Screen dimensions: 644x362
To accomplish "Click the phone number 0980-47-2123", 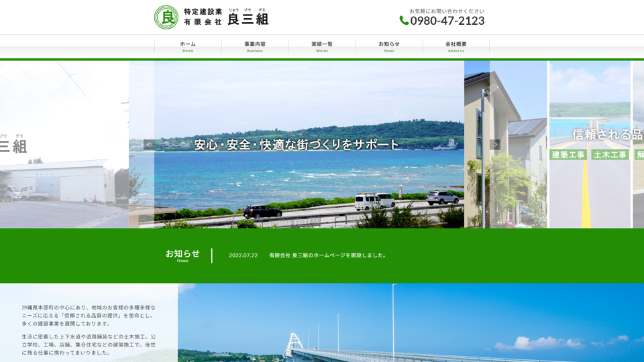I will [447, 21].
